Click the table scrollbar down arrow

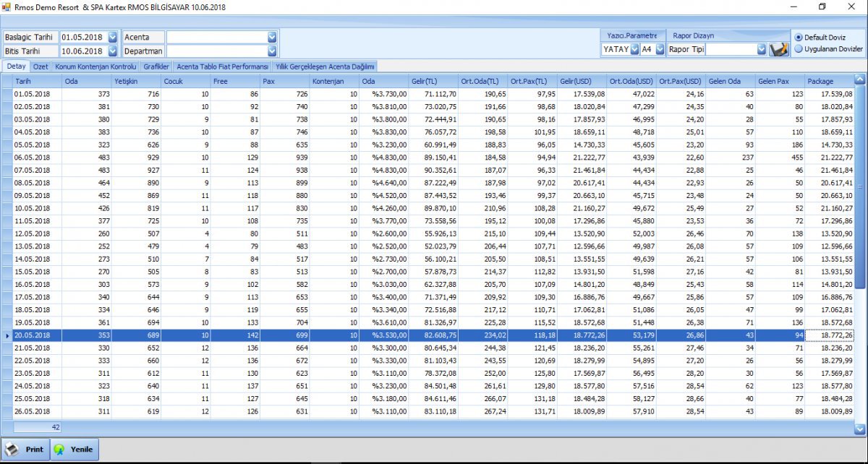860,429
